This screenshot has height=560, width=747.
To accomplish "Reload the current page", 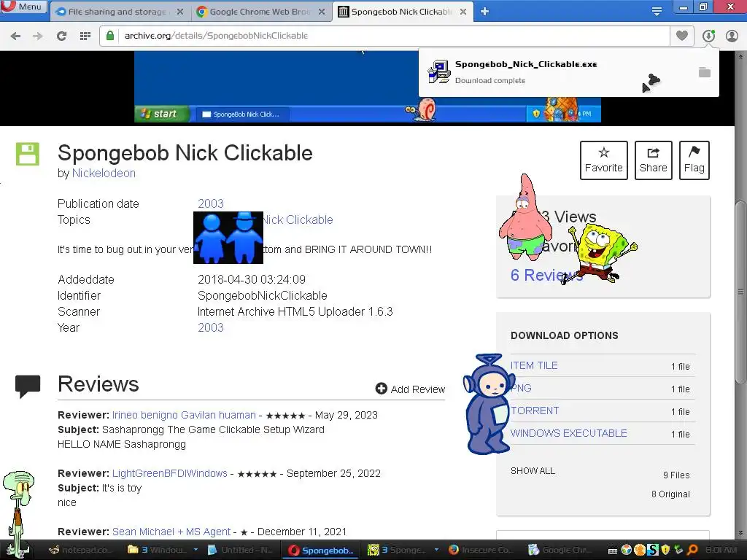I will [61, 36].
